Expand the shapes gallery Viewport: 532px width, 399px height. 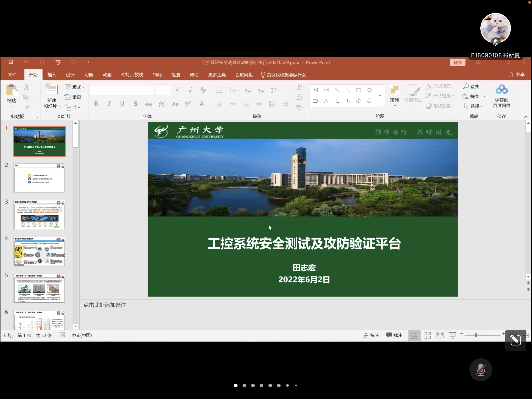[380, 96]
